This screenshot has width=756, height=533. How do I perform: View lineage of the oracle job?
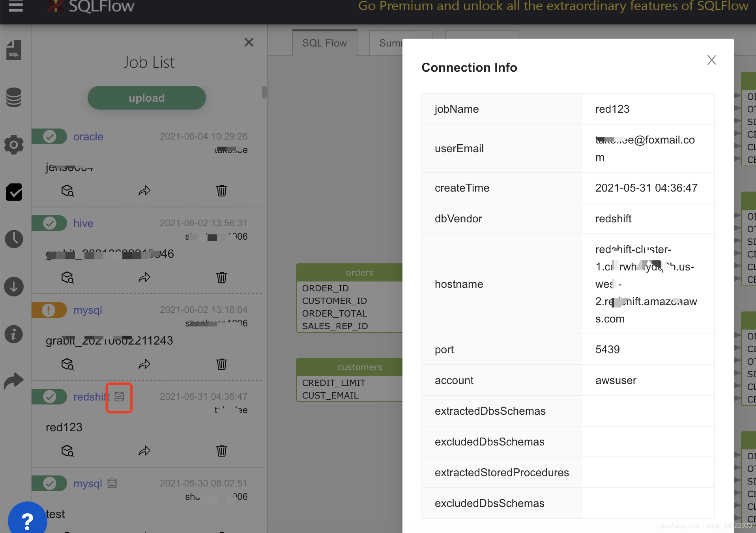click(67, 191)
